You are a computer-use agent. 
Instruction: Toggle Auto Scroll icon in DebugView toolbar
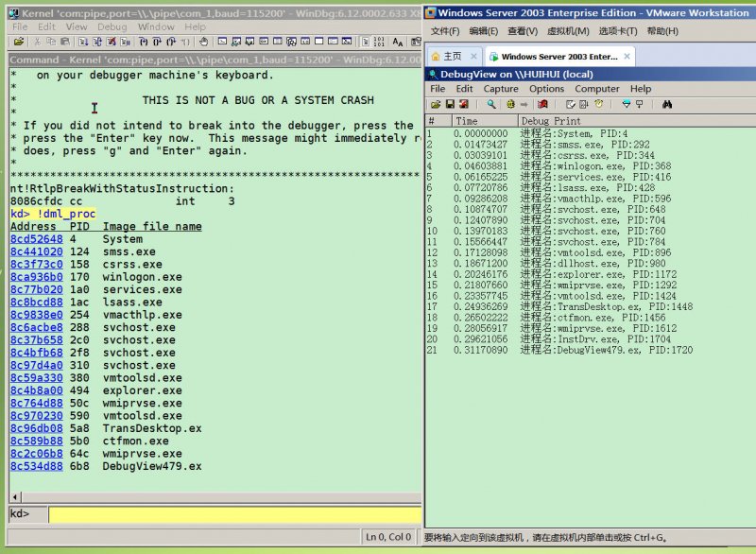[x=584, y=104]
